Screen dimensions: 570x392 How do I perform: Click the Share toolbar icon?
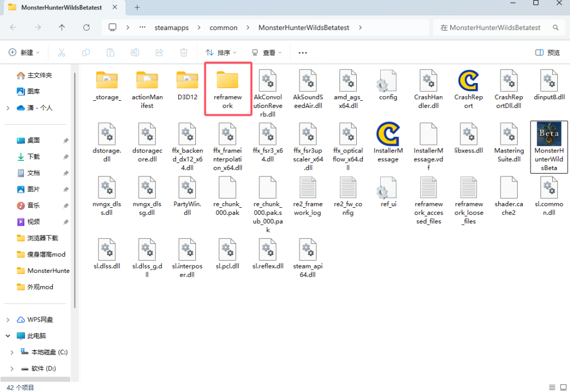tap(159, 53)
